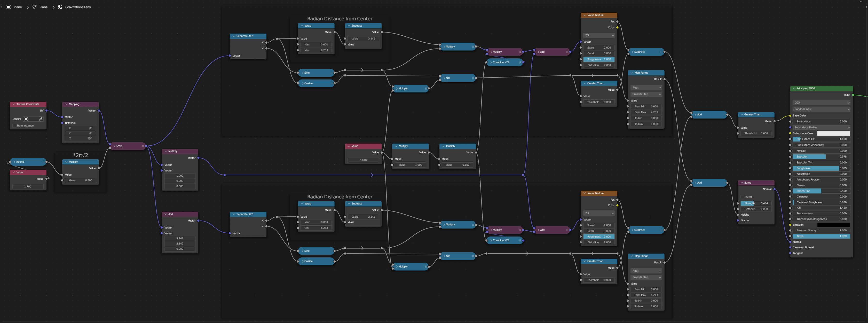Click the Multiply Value 0.157 field
This screenshot has height=323, width=868.
(457, 165)
